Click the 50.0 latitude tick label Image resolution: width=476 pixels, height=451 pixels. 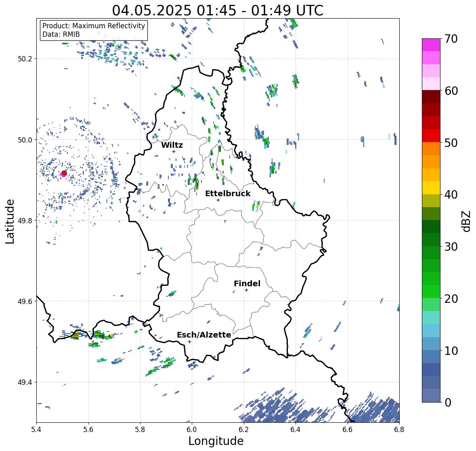tap(25, 140)
